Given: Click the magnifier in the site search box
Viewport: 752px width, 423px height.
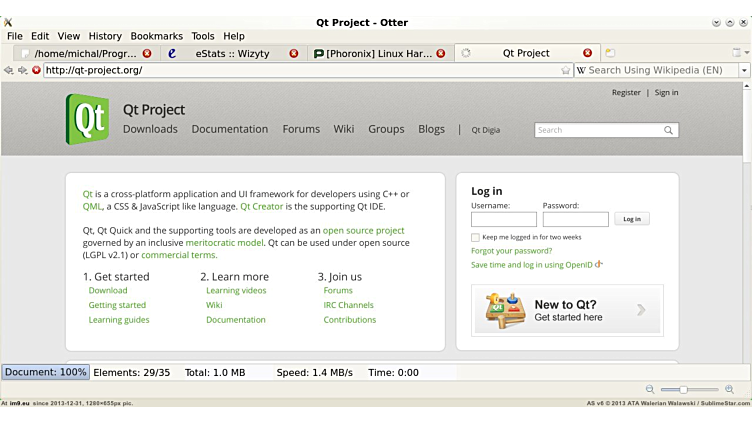Looking at the screenshot, I should [x=668, y=130].
